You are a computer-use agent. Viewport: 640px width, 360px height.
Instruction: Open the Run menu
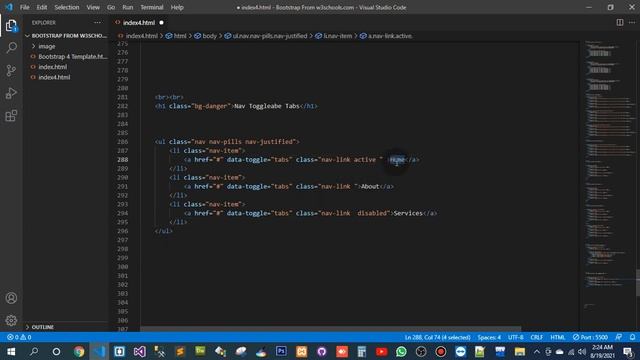(128, 7)
